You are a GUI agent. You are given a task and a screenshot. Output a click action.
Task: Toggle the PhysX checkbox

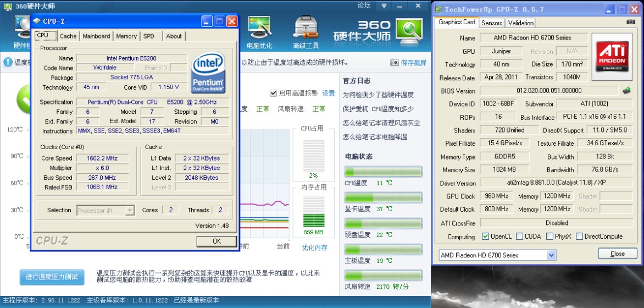point(549,236)
